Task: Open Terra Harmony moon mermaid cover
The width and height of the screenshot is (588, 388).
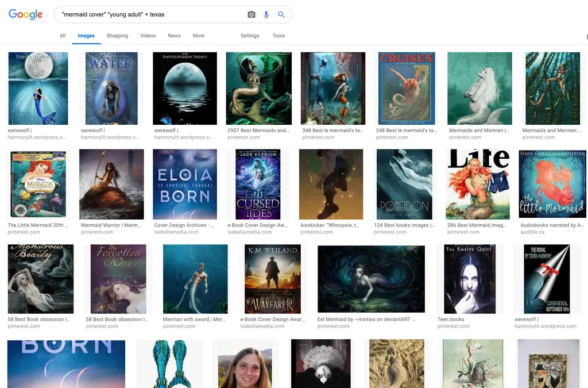Action: coord(38,89)
